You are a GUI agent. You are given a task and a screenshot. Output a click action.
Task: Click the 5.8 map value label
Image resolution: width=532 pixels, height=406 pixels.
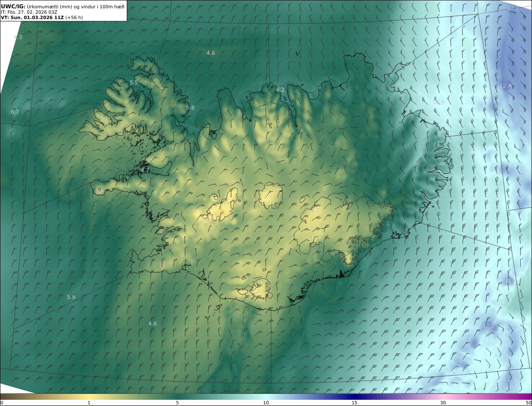pos(190,108)
